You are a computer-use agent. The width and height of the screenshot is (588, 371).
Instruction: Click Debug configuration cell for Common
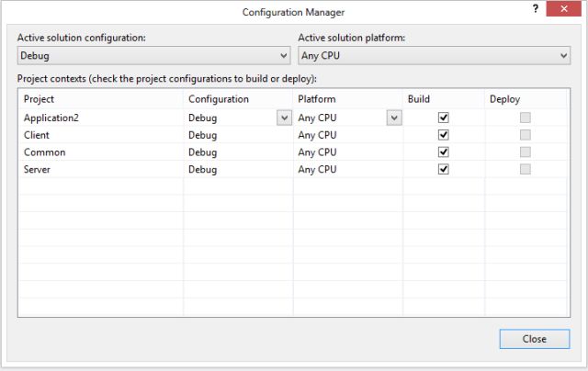pyautogui.click(x=203, y=152)
